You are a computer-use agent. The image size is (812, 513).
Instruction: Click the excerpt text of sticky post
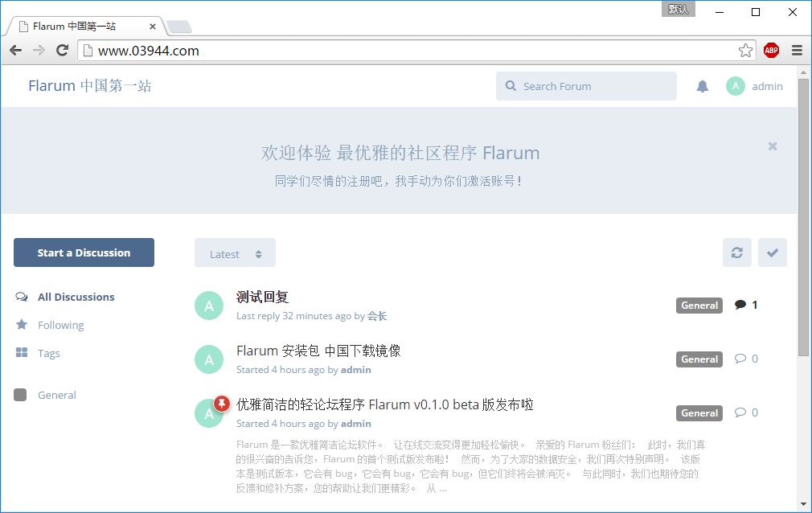pos(470,466)
